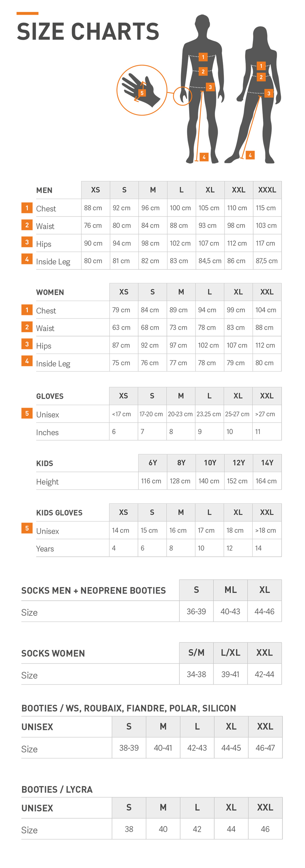Viewport: 305px width, 868px height.
Task: Click the male body silhouette's head
Action: coord(202,24)
